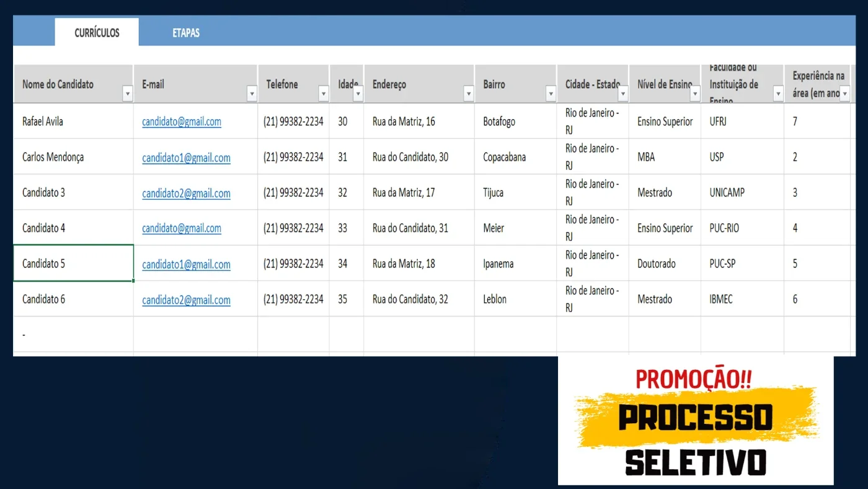Select the IBMEC institution cell
868x489 pixels.
742,299
